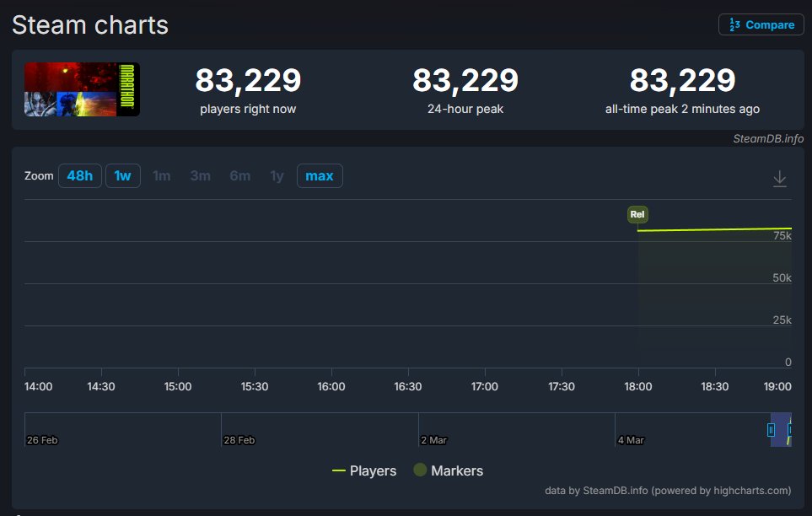Screen dimensions: 812x516
Task: Click the Marathon game thumbnail
Action: coord(82,89)
